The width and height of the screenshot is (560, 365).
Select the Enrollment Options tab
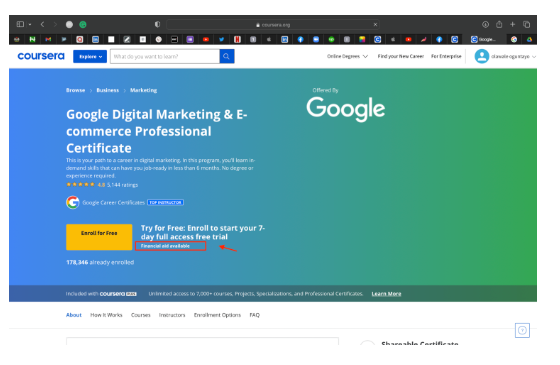[x=217, y=315]
